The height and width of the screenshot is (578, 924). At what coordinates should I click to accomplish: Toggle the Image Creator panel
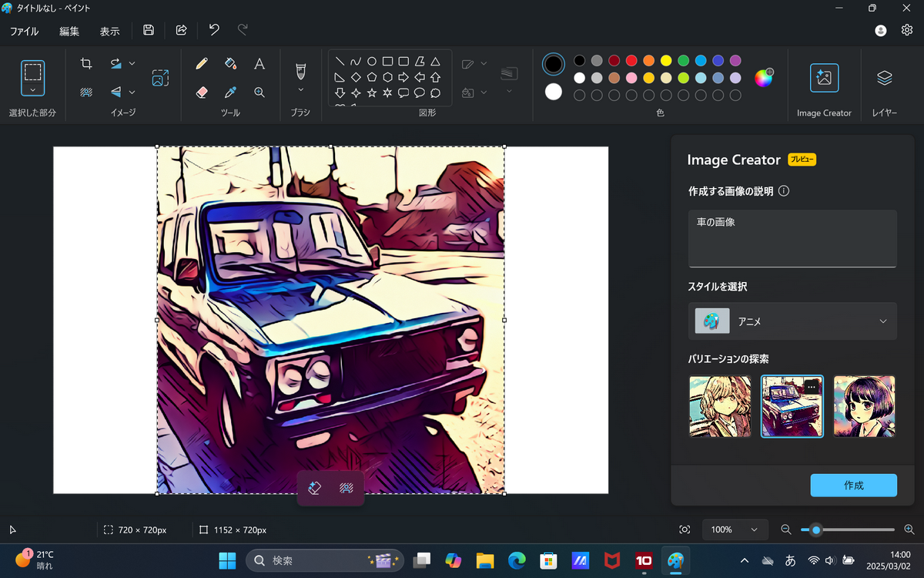tap(824, 78)
